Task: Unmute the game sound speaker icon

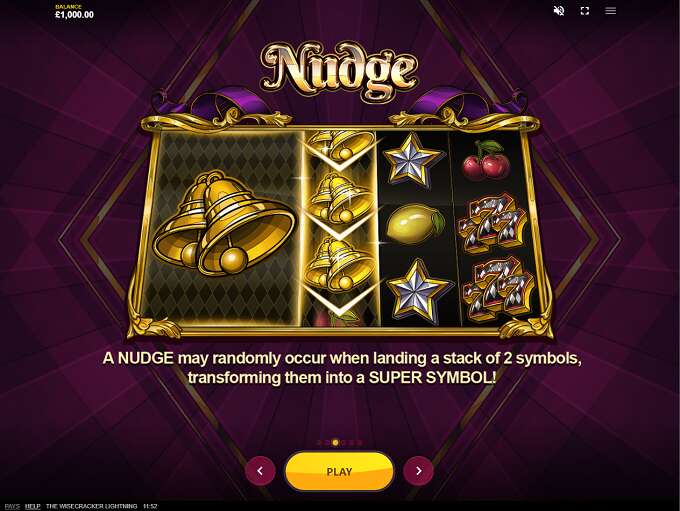Action: click(559, 11)
